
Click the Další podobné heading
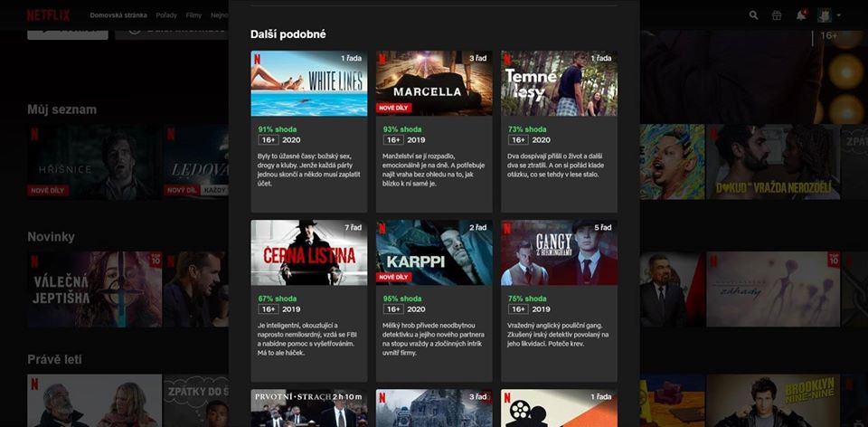click(288, 34)
